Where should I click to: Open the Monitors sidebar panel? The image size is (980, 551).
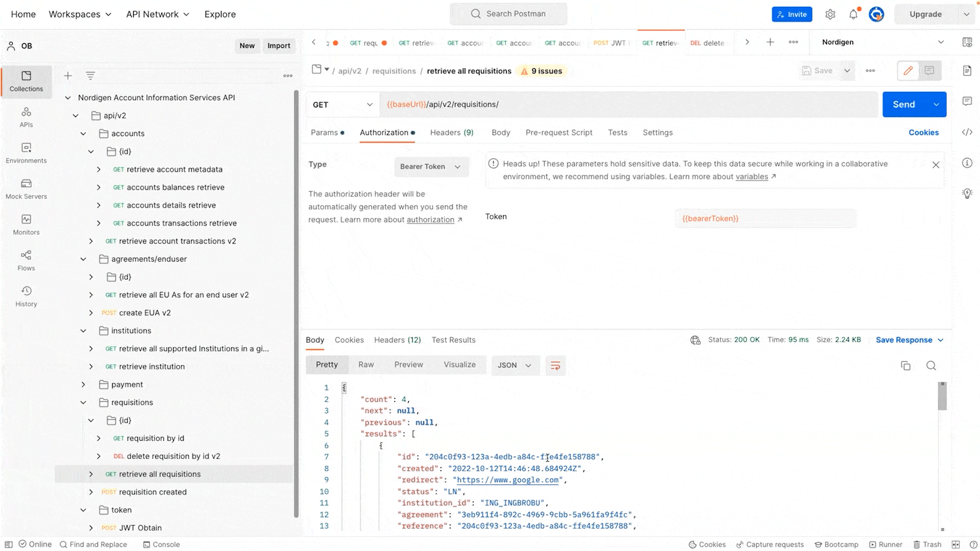(x=26, y=224)
